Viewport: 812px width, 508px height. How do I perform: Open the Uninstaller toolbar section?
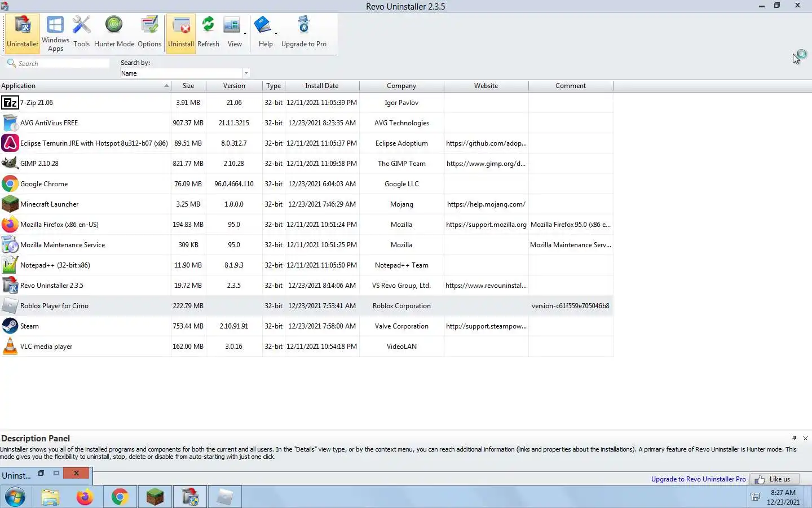(23, 33)
